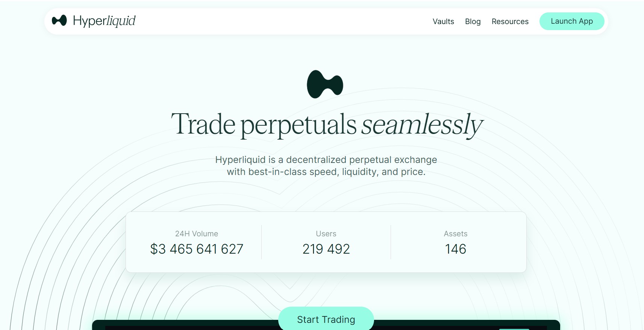Click the Hyperliquid blob logo in navbar
Image resolution: width=644 pixels, height=330 pixels.
point(59,20)
